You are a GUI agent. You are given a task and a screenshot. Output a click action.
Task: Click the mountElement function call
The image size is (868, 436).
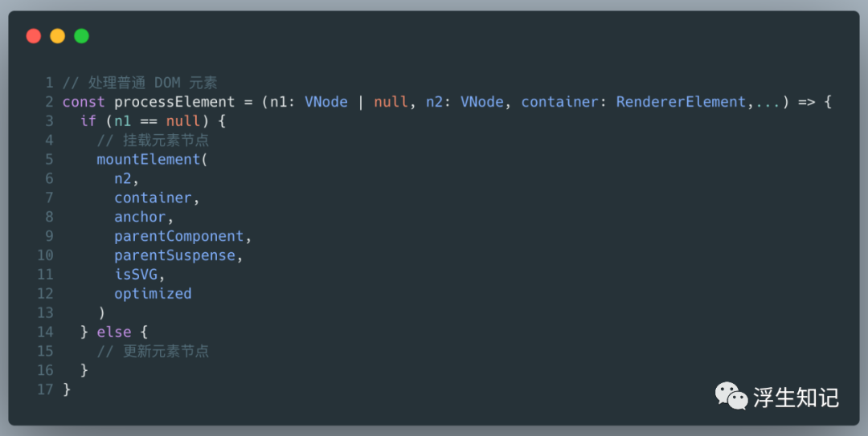tap(149, 159)
